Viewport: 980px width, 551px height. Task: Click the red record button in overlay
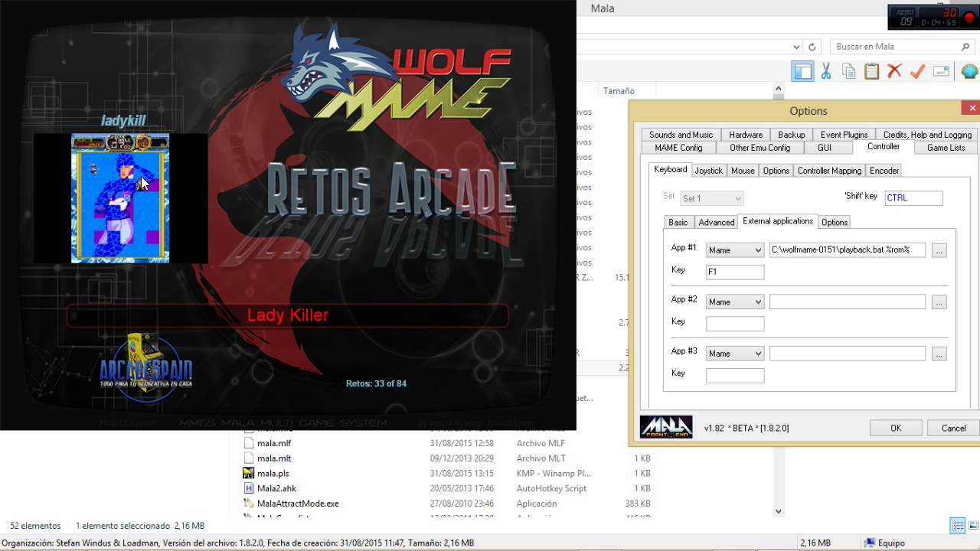[970, 18]
